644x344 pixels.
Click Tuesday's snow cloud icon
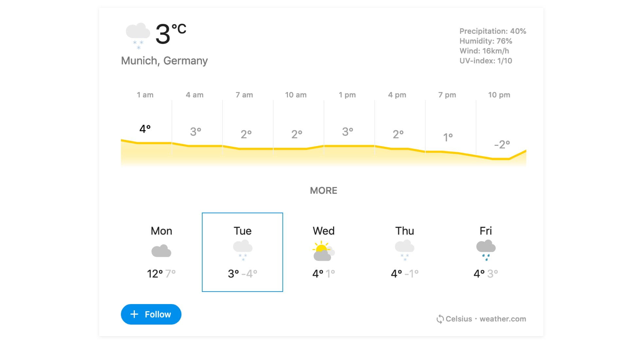point(242,251)
